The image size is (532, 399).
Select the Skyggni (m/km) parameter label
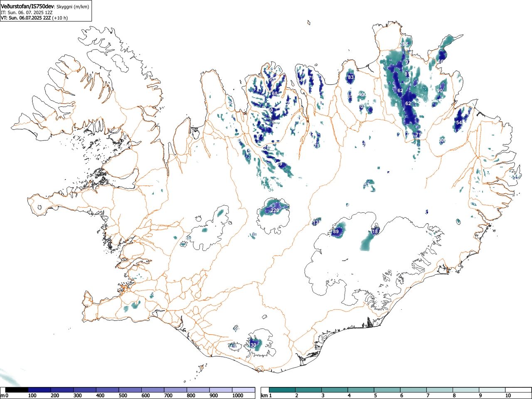tap(72, 7)
